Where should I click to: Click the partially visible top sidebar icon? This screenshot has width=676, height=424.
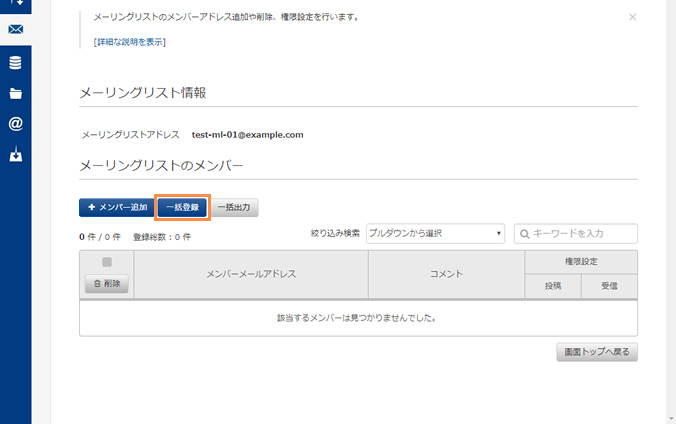pos(15,4)
